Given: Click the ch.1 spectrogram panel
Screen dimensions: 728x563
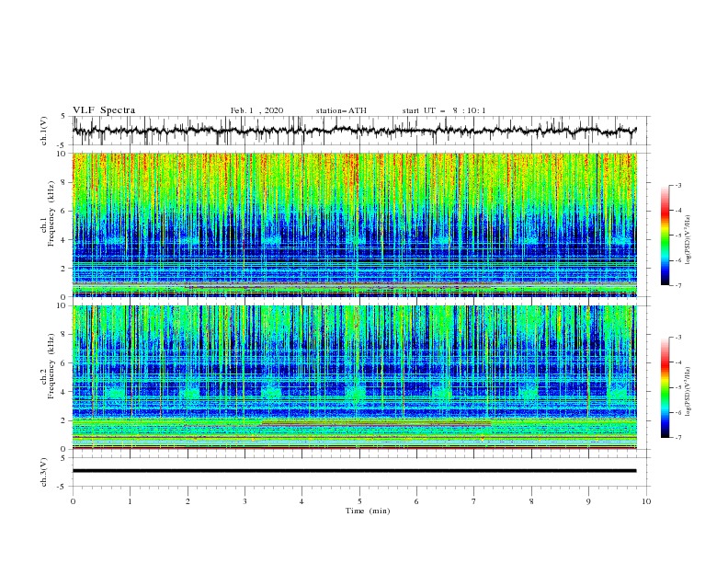Looking at the screenshot, I should point(354,224).
